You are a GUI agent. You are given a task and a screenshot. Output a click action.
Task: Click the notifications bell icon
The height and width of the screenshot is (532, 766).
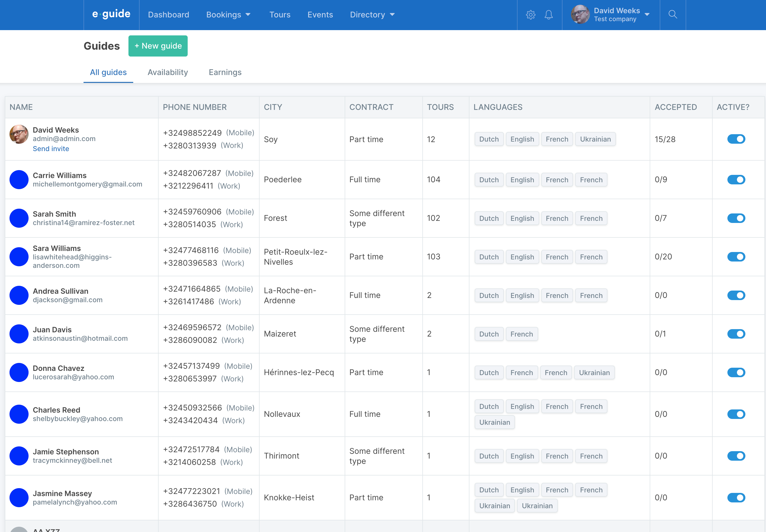[548, 15]
